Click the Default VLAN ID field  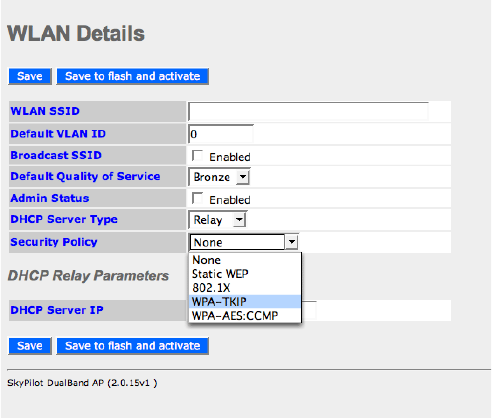tap(221, 134)
